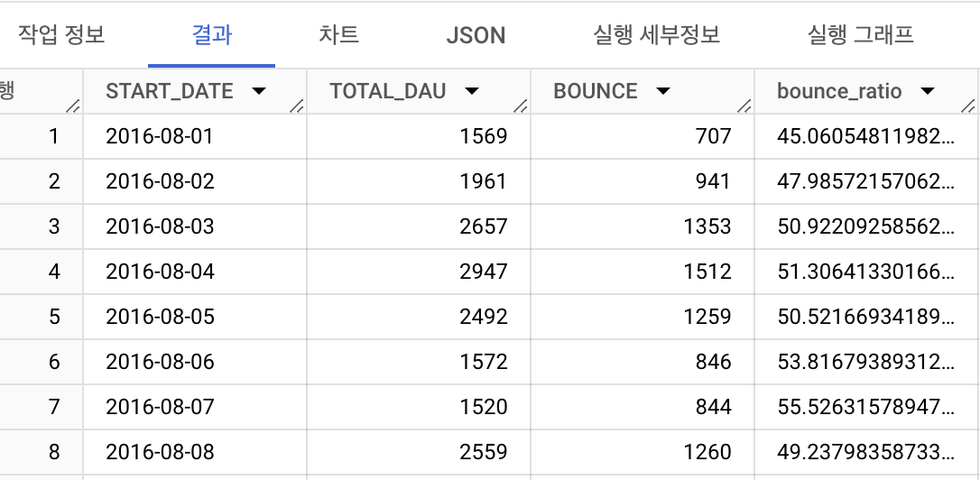Open the 실행 세부정보 tab
This screenshot has width=980, height=480.
click(656, 35)
